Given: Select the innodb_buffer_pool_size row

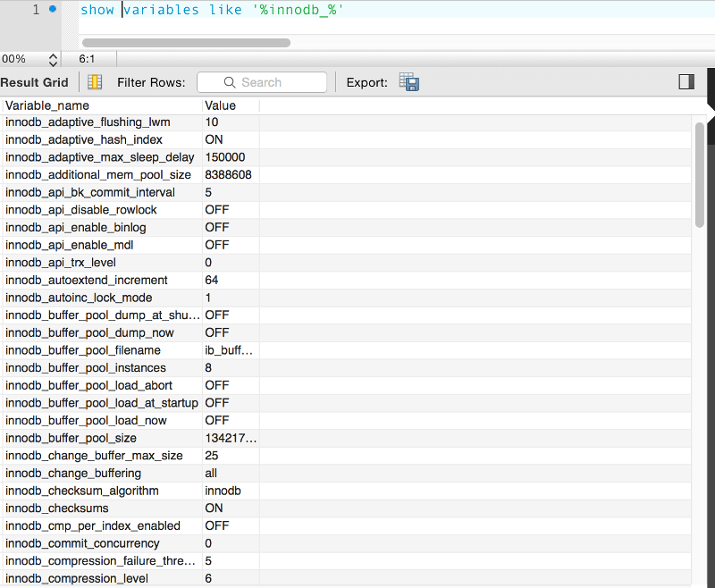Looking at the screenshot, I should [71, 438].
